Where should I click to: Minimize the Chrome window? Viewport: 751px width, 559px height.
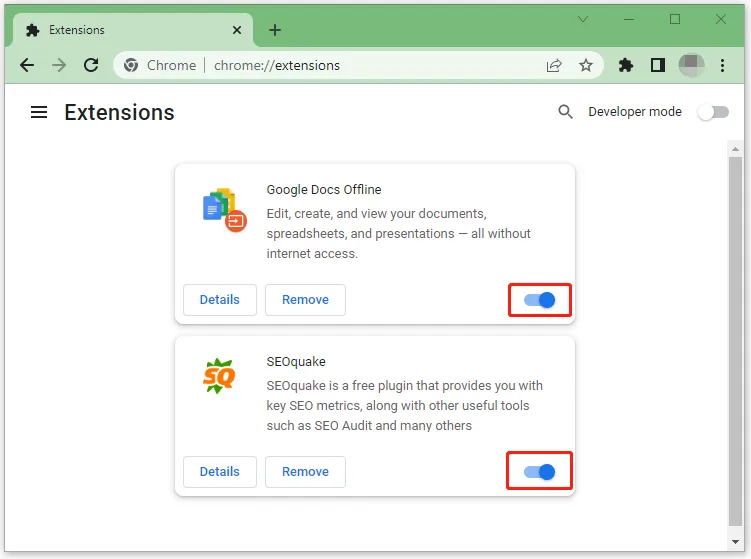pyautogui.click(x=629, y=19)
